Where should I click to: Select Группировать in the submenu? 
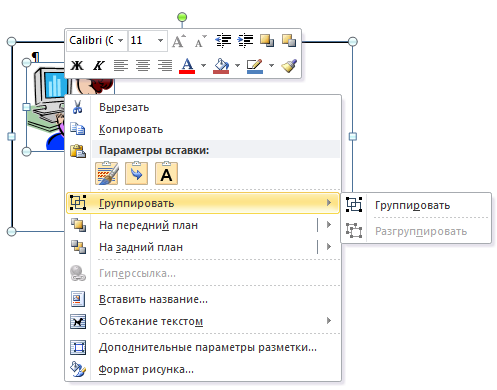click(416, 205)
